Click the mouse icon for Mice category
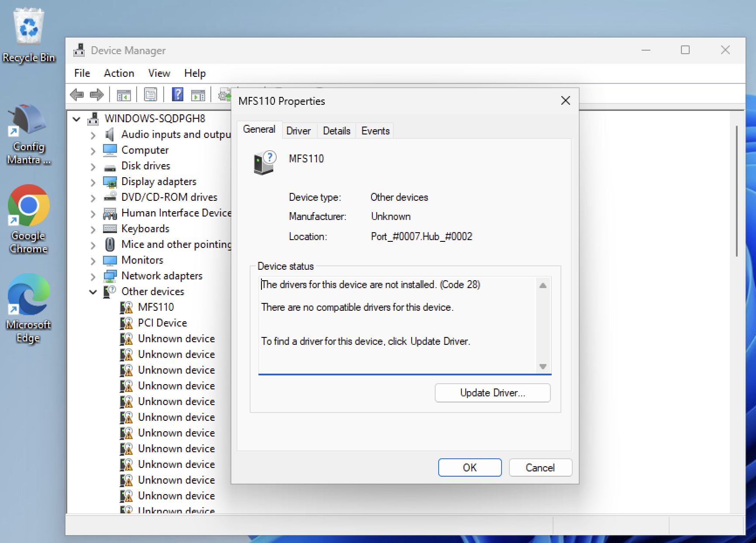The height and width of the screenshot is (543, 756). (x=110, y=244)
